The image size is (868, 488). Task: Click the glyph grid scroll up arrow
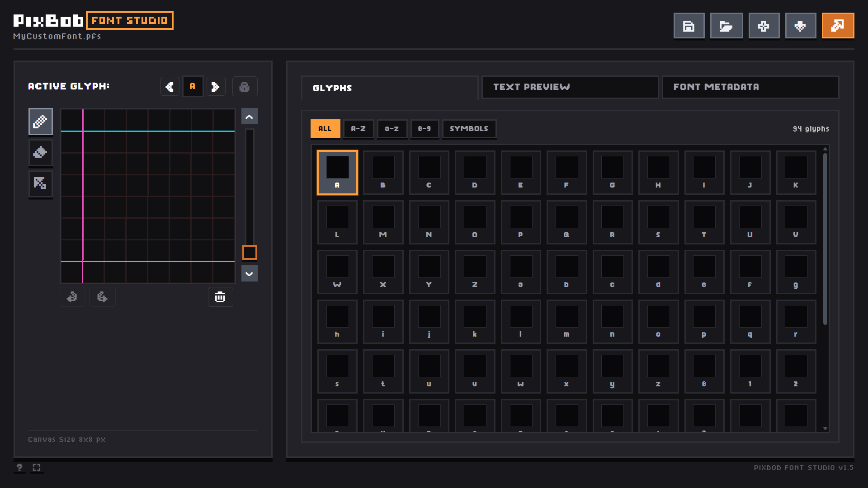coord(825,149)
